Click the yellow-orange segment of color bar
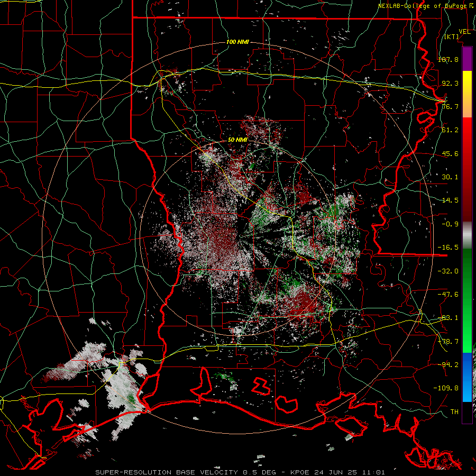The image size is (476, 476). click(x=467, y=94)
